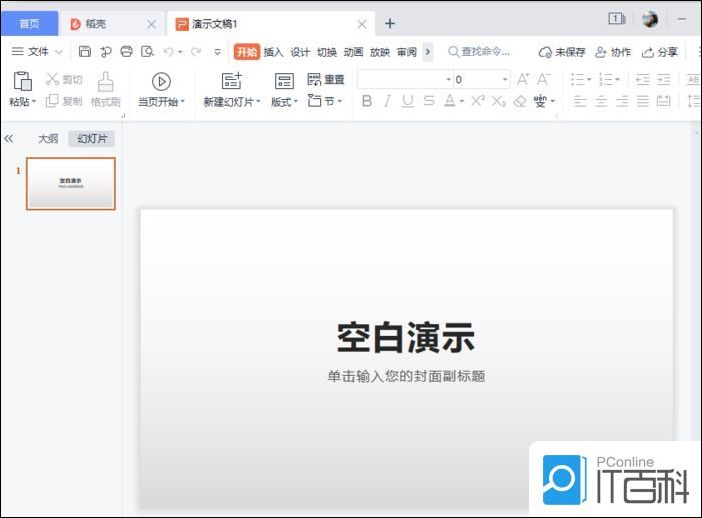Justify text alignment icon
The width and height of the screenshot is (702, 518).
click(x=642, y=101)
